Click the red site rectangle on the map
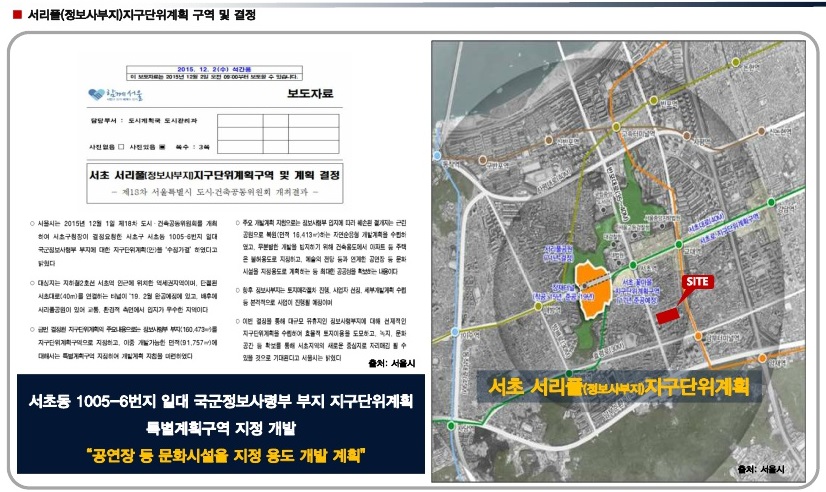 667,316
